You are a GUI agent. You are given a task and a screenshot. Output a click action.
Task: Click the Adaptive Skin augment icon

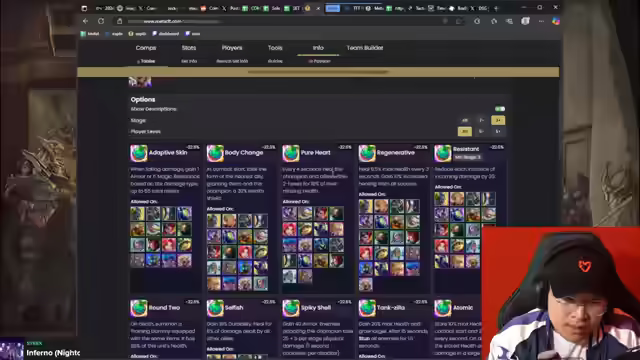point(139,153)
